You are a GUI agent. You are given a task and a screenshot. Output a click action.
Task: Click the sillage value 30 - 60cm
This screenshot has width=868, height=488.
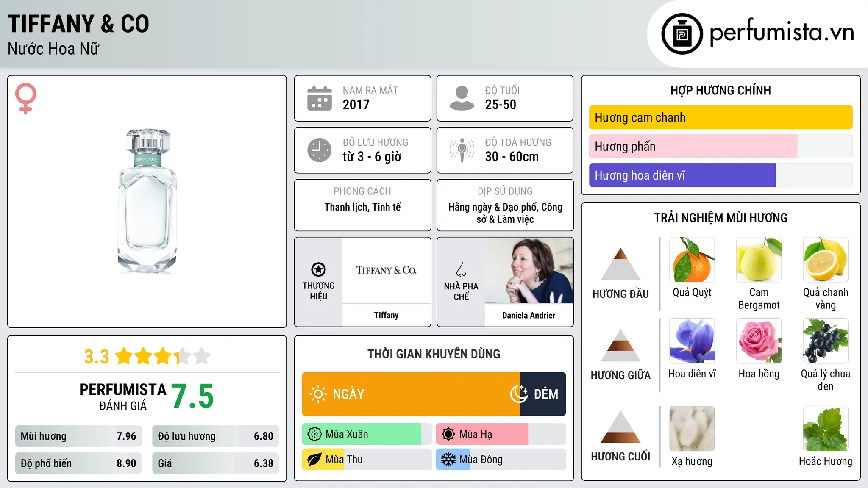[x=512, y=157]
